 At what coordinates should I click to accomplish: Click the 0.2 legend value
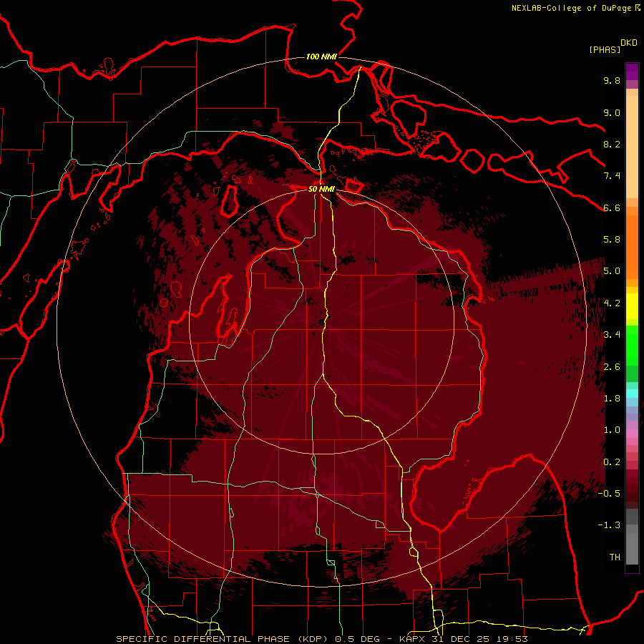point(612,462)
